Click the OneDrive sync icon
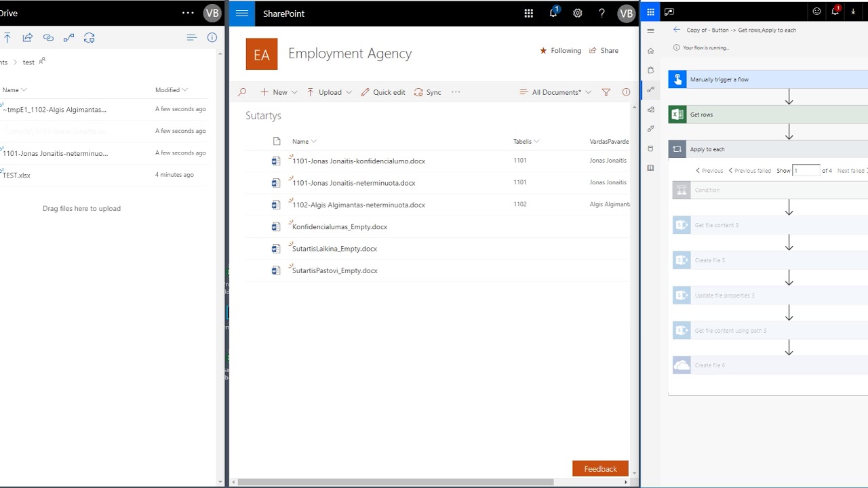Screen dimensions: 868x488 click(90, 38)
